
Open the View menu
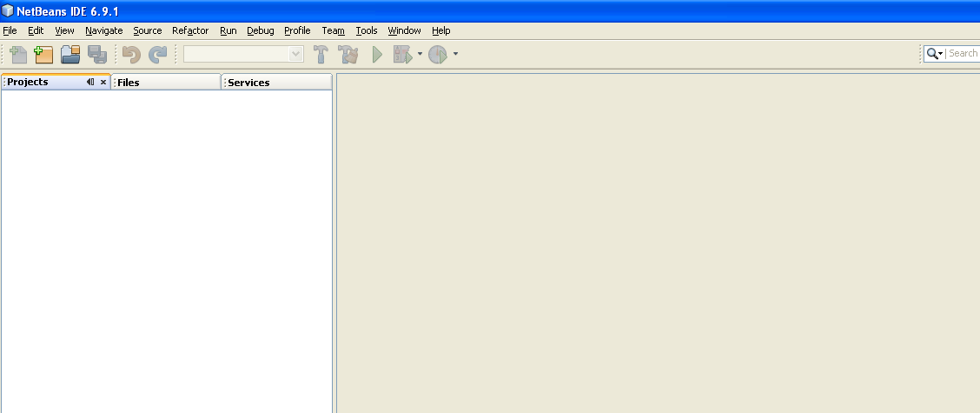[x=64, y=30]
